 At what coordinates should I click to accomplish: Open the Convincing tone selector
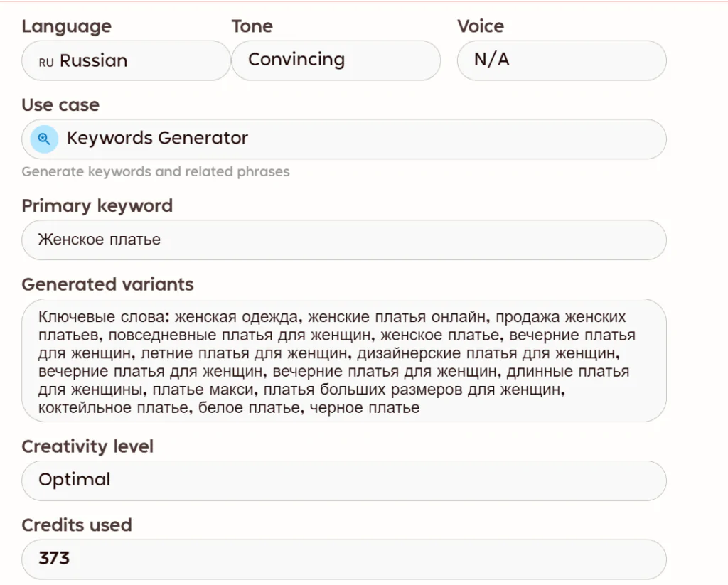336,60
